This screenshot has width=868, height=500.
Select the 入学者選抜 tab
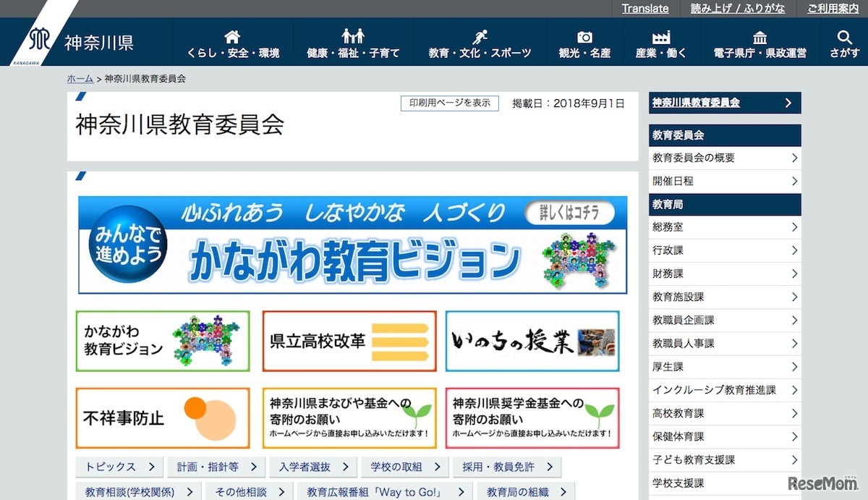pos(312,467)
